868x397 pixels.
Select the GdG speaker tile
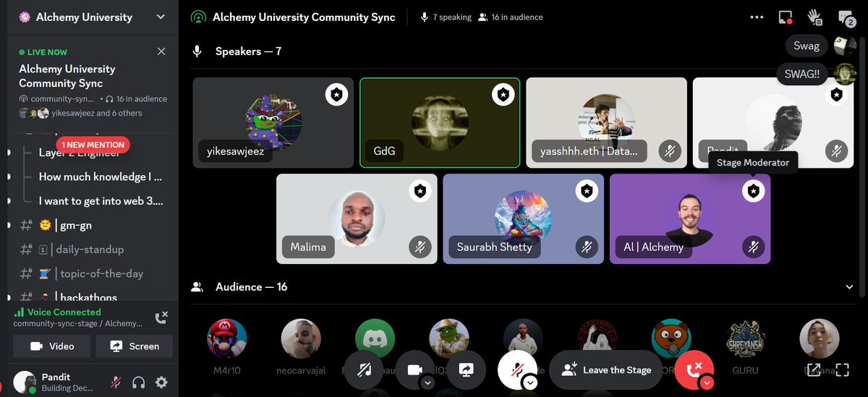(x=440, y=123)
